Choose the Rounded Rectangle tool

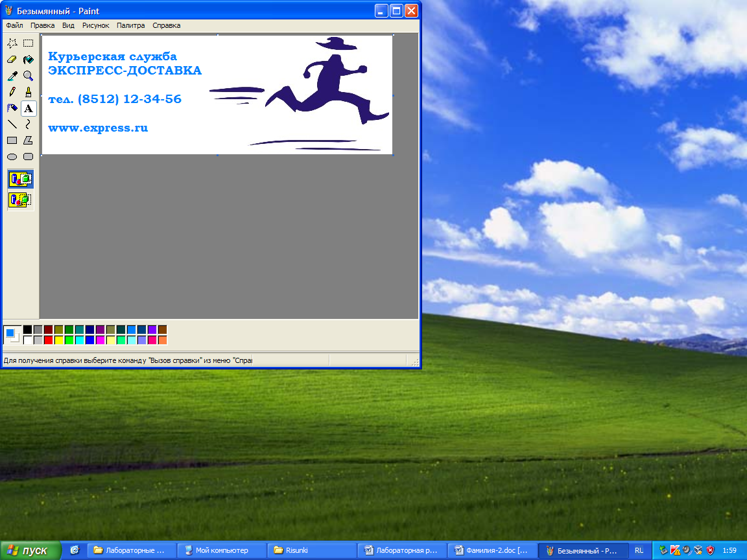click(x=29, y=157)
